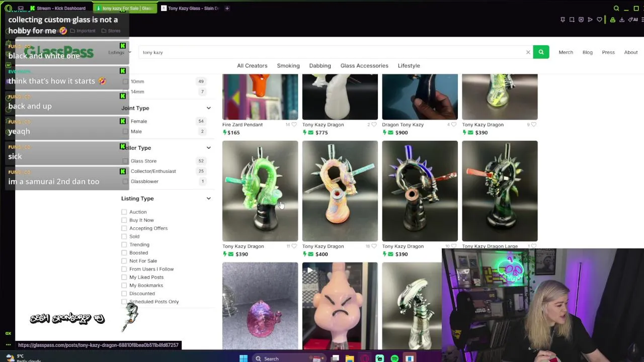644x362 pixels.
Task: Enable the Accepting Offers filter
Action: [124, 228]
